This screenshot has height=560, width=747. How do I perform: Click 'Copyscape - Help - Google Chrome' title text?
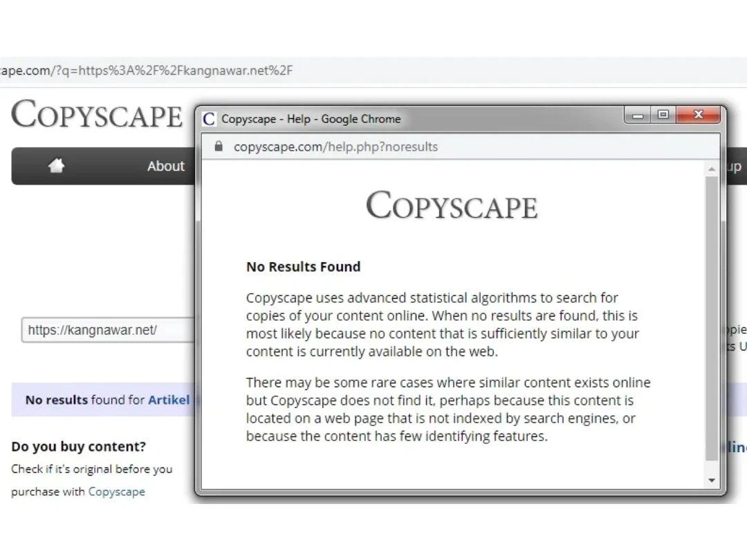pyautogui.click(x=311, y=119)
